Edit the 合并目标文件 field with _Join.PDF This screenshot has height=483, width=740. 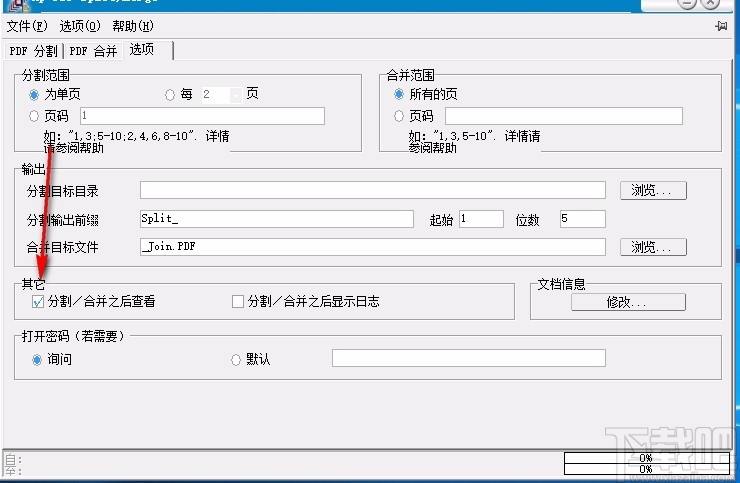pyautogui.click(x=373, y=247)
